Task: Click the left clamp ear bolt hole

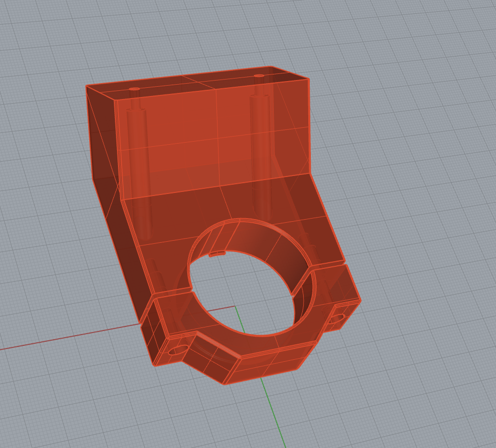Action: (177, 351)
